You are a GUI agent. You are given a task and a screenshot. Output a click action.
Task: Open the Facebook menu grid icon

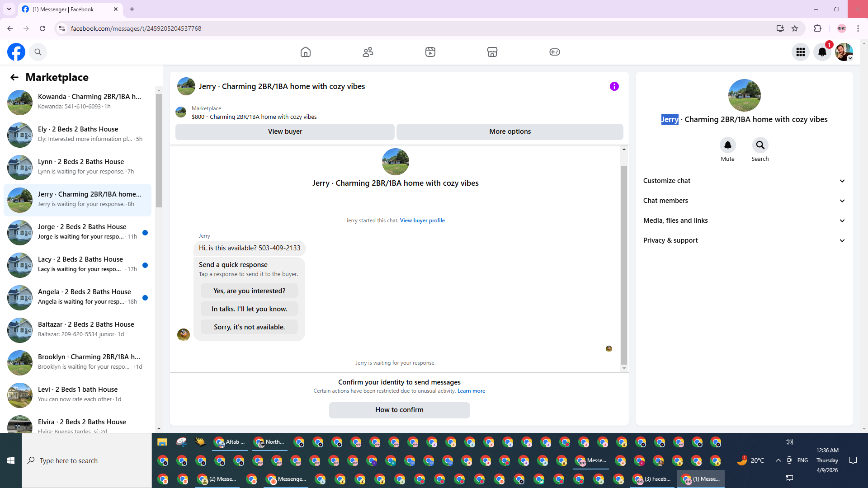[x=801, y=52]
